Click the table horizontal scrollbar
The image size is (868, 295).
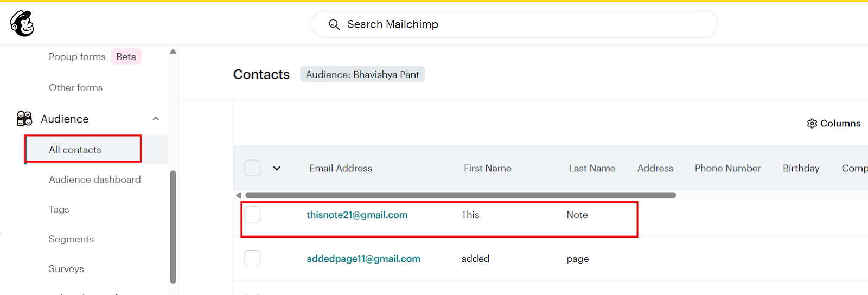pos(460,195)
